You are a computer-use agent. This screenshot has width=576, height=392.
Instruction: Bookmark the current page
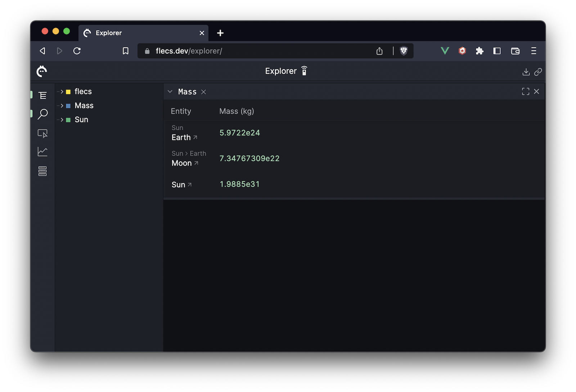pos(125,51)
